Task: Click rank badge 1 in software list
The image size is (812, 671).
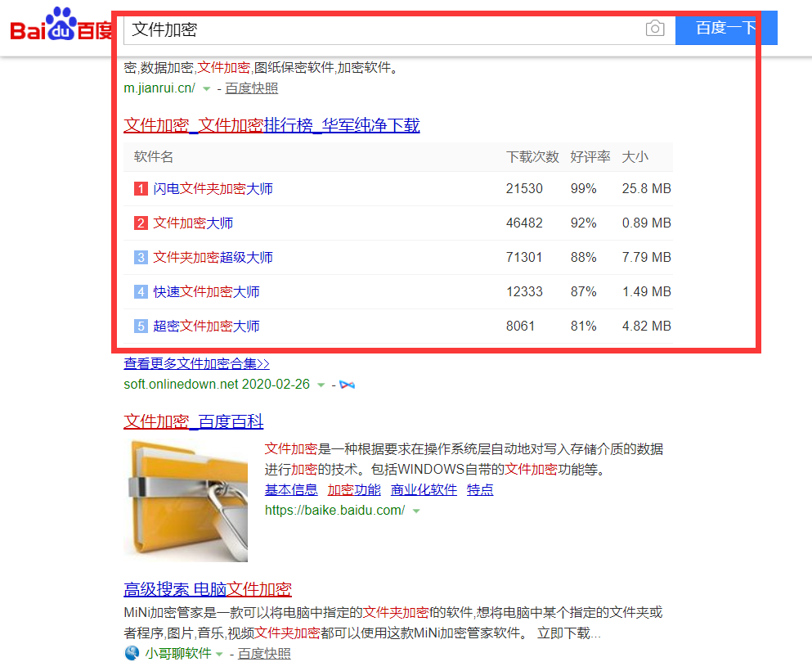Action: (x=141, y=188)
